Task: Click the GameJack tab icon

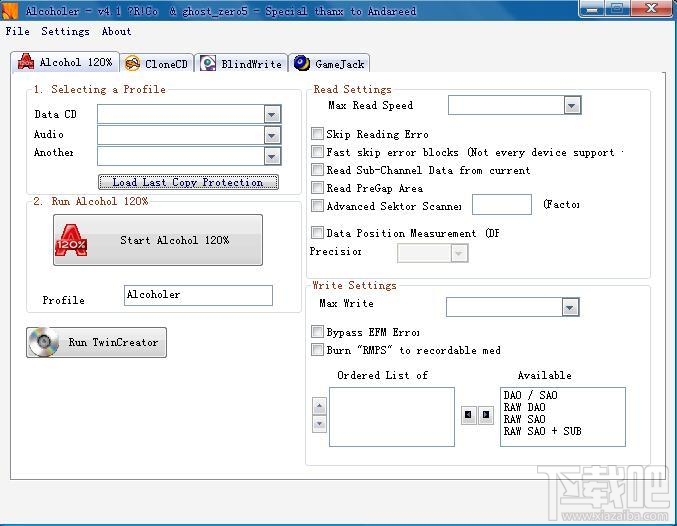Action: click(x=302, y=63)
